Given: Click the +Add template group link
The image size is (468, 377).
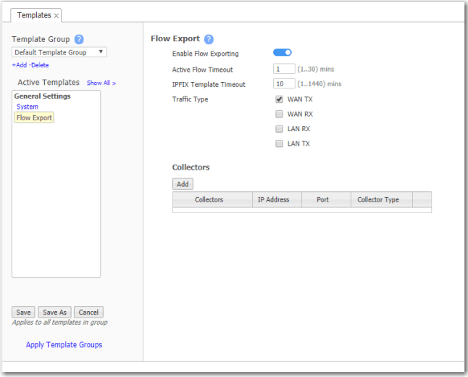Looking at the screenshot, I should click(19, 65).
